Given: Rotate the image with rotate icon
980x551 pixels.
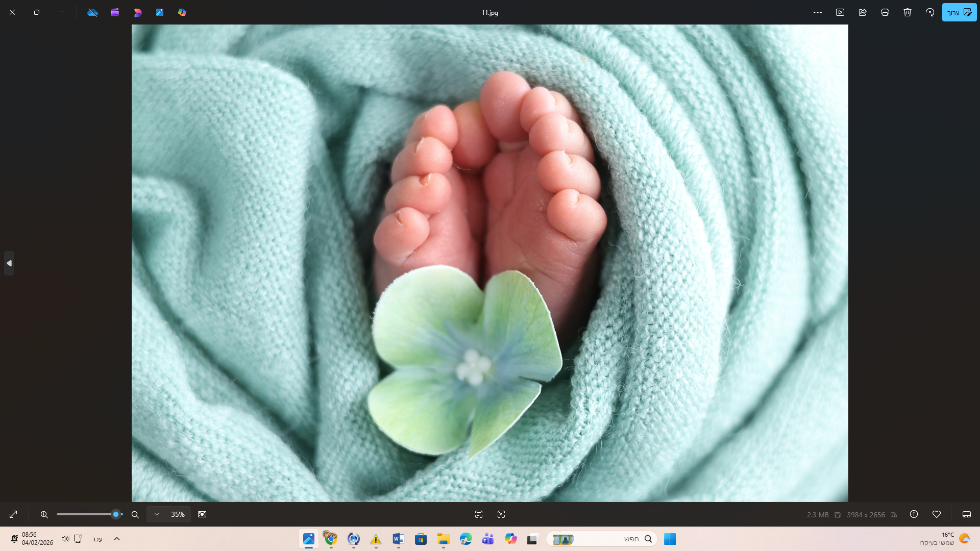Looking at the screenshot, I should tap(930, 12).
